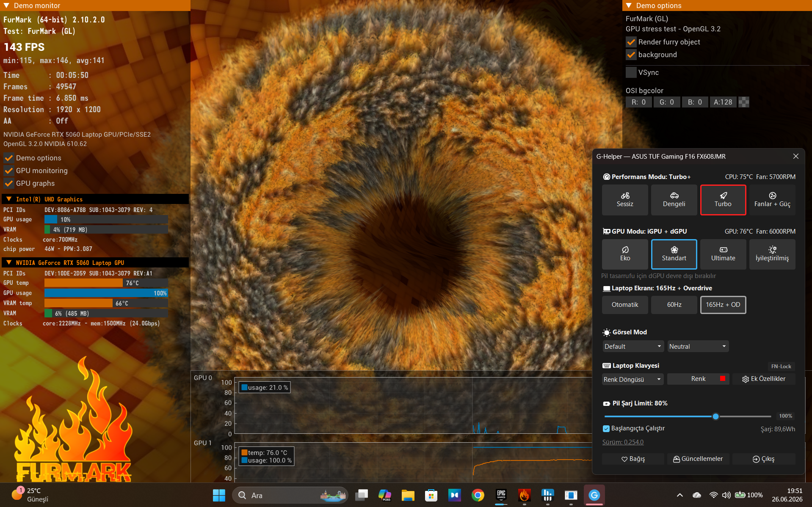Open the blue bars taskbar app
812x507 pixels.
coord(548,495)
